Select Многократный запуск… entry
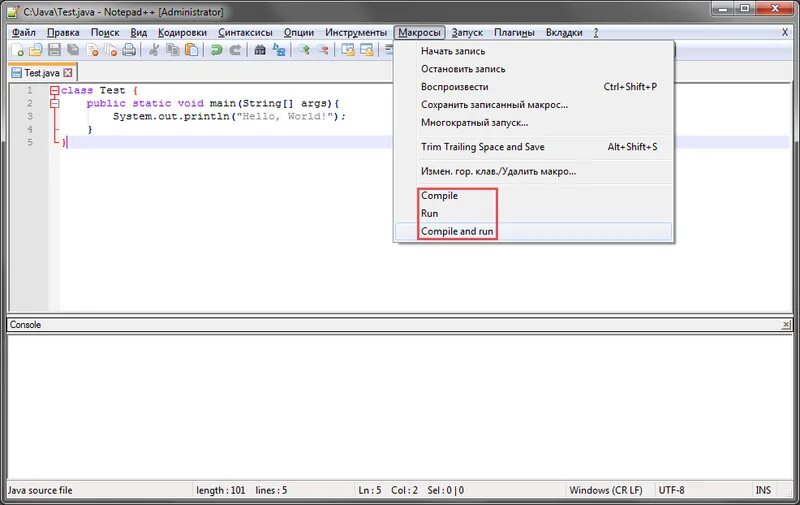800x505 pixels. point(534,122)
